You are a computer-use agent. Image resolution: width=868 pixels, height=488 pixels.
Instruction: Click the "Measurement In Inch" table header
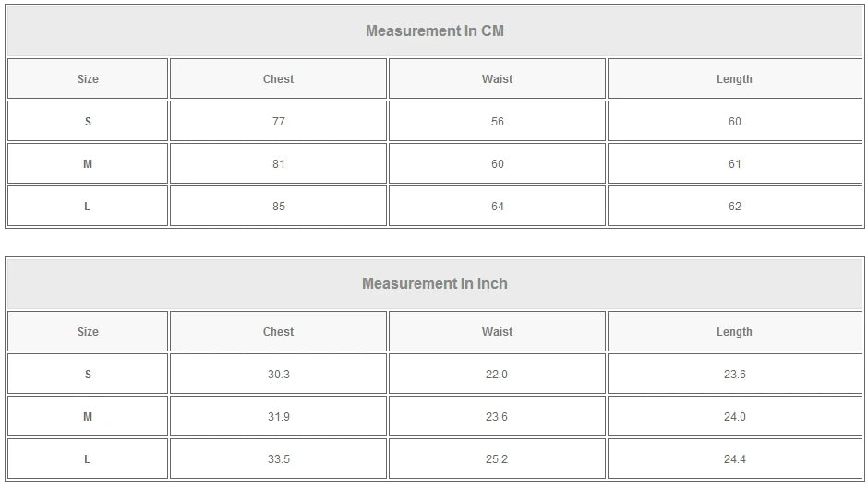point(434,283)
